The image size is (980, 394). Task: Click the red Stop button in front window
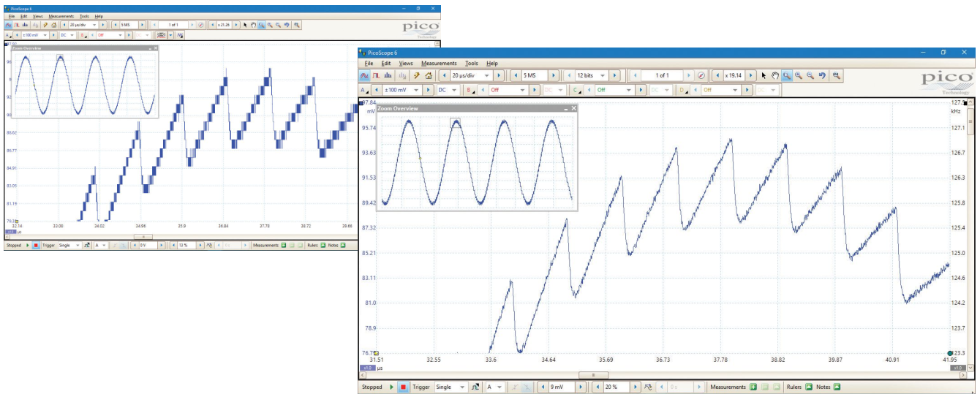point(402,387)
